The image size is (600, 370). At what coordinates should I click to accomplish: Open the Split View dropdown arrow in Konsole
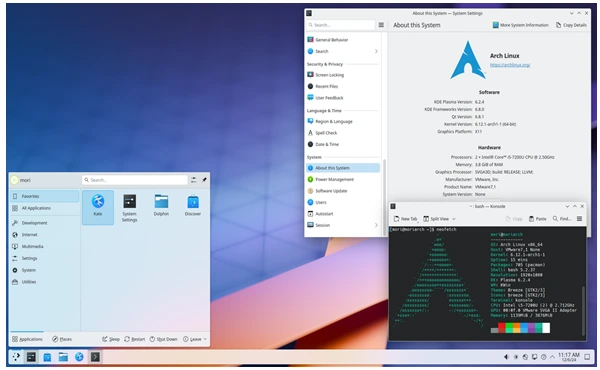454,218
